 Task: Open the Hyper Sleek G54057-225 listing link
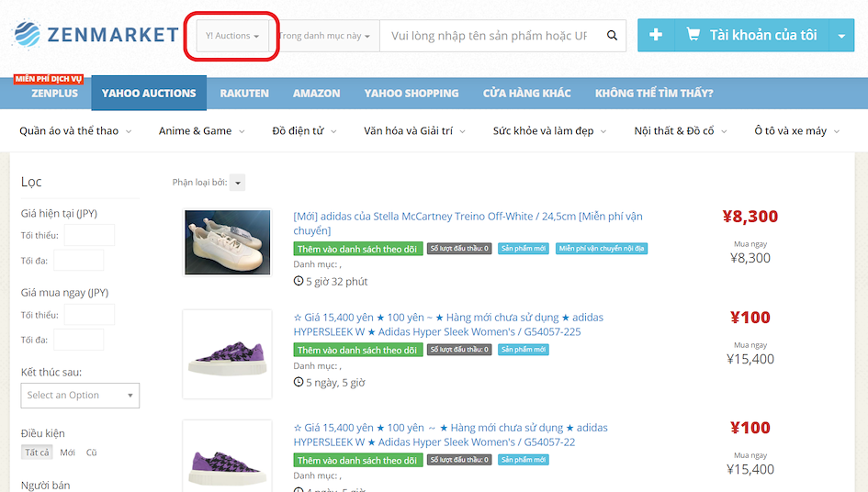click(448, 324)
